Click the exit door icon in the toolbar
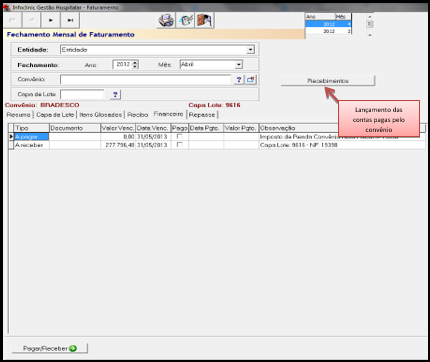Viewport: 430px width, 362px height. pyautogui.click(x=204, y=20)
